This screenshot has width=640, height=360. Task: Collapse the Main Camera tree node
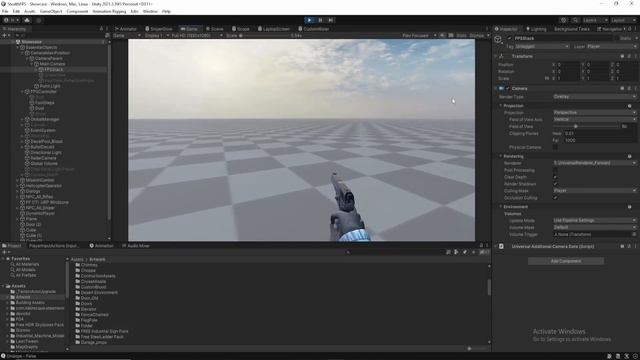[x=31, y=64]
